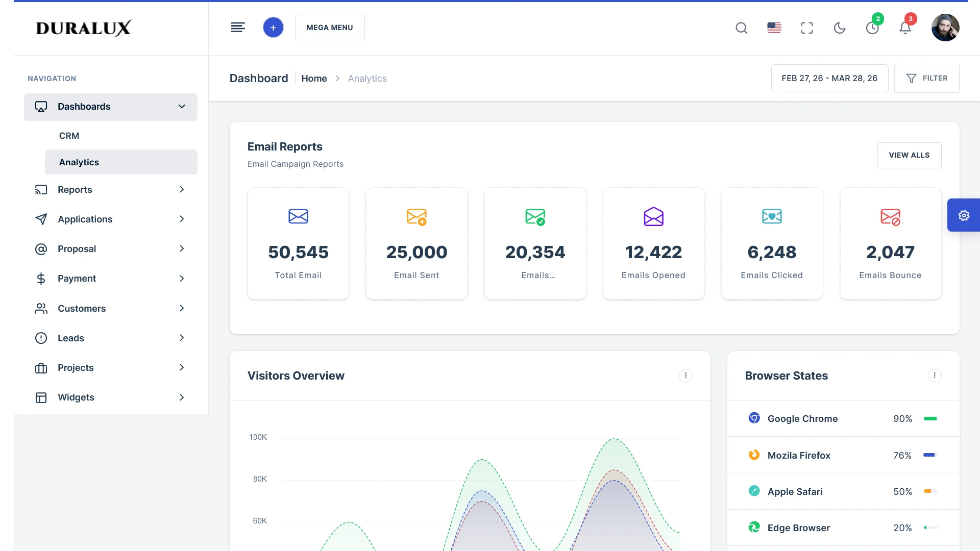Click the blue plus quick-add button

pyautogui.click(x=273, y=28)
